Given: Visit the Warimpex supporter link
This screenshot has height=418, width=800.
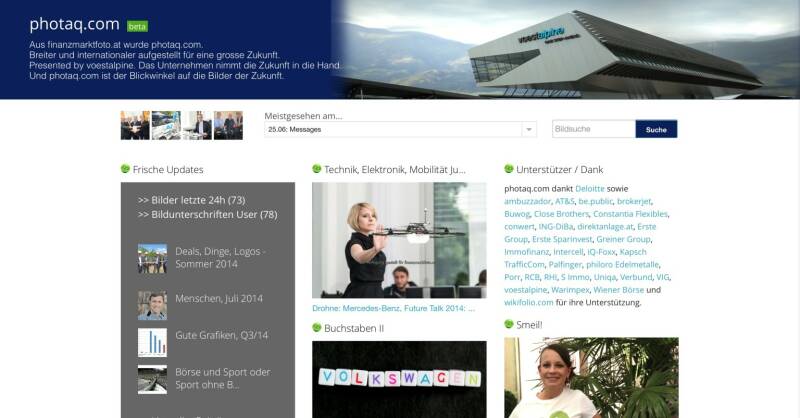Looking at the screenshot, I should tap(570, 290).
